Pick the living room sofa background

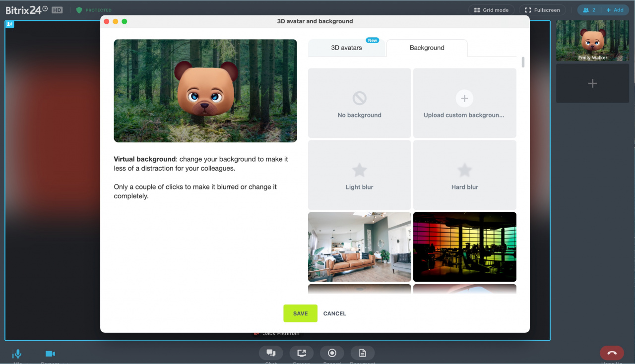pyautogui.click(x=360, y=247)
